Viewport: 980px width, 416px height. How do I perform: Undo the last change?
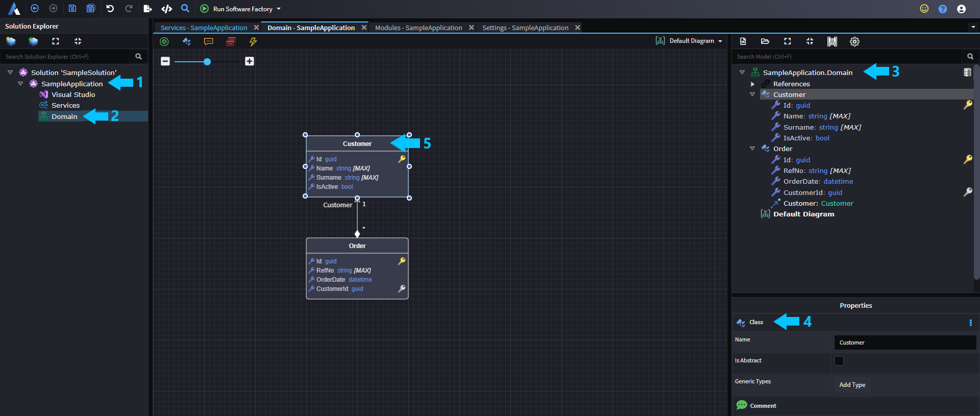pos(110,9)
